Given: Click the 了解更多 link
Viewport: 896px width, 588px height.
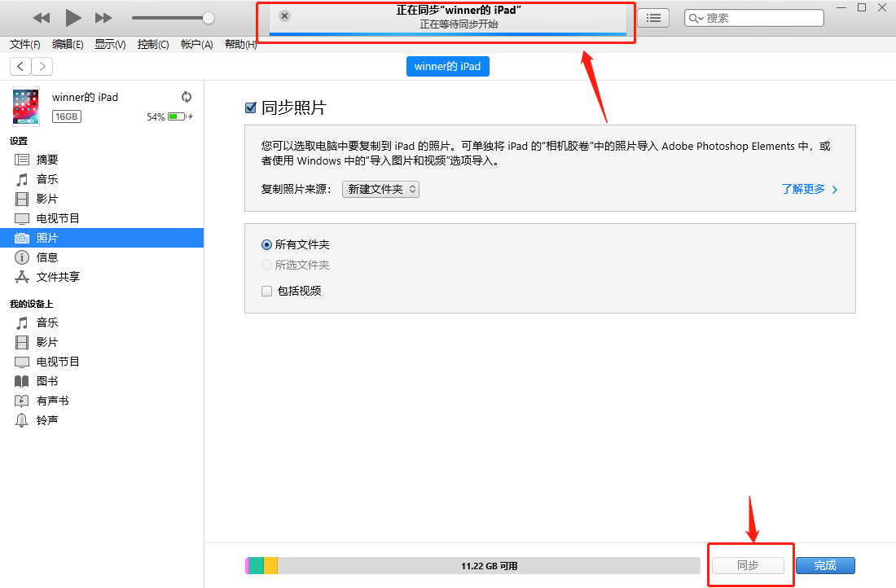Looking at the screenshot, I should click(x=809, y=189).
